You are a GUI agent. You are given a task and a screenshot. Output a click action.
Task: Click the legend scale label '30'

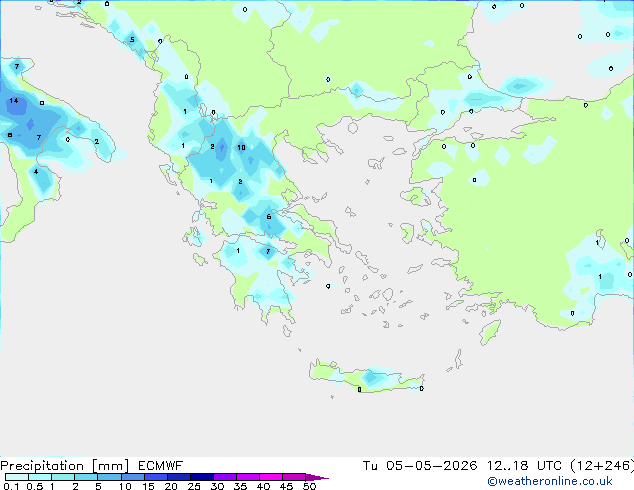[x=217, y=486]
